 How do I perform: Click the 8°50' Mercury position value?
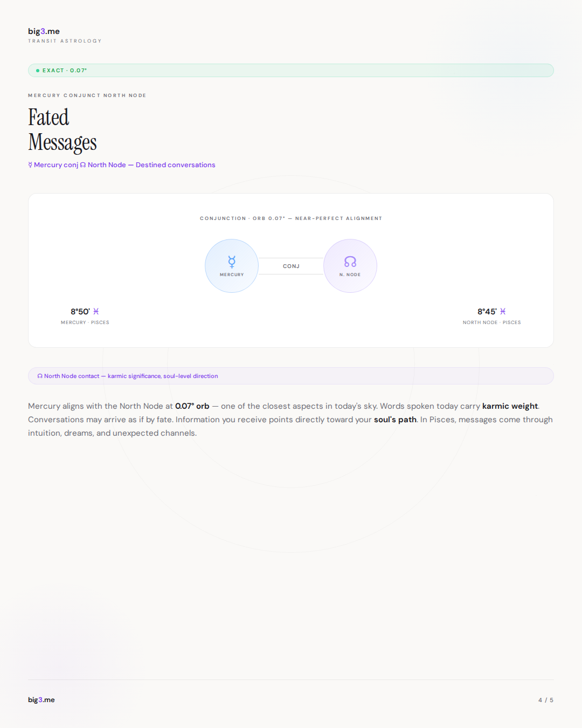[x=80, y=312]
